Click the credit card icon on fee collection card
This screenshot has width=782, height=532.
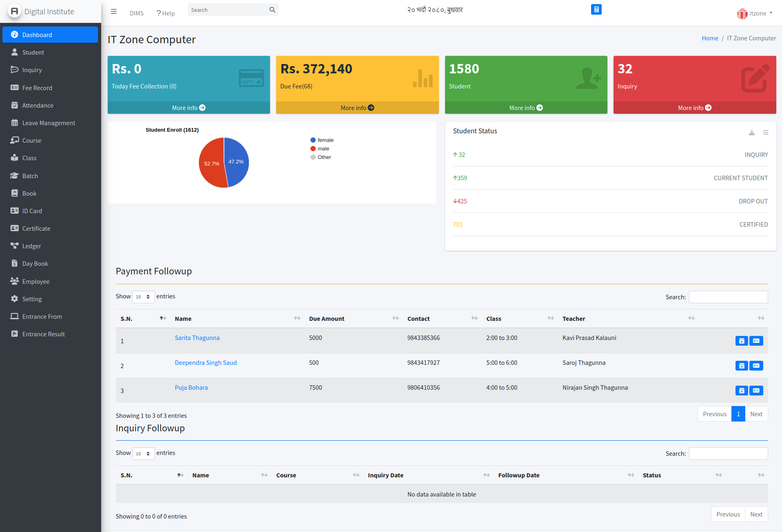[251, 78]
